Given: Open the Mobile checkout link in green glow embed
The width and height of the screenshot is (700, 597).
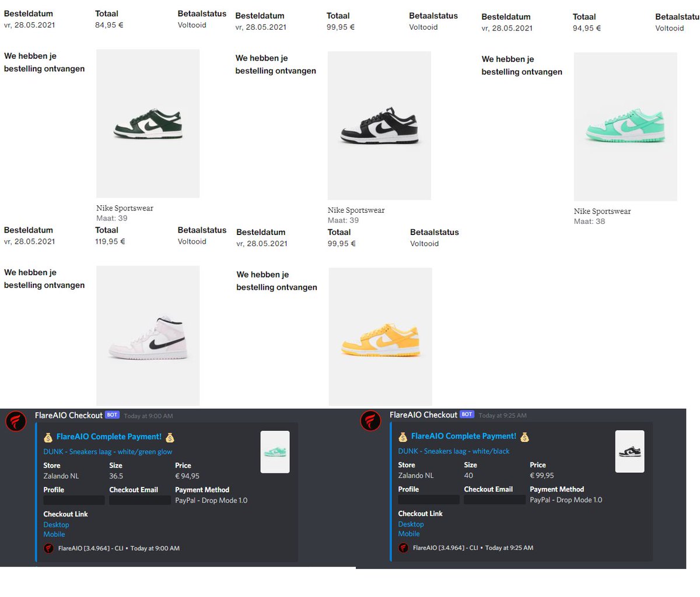Looking at the screenshot, I should coord(54,534).
